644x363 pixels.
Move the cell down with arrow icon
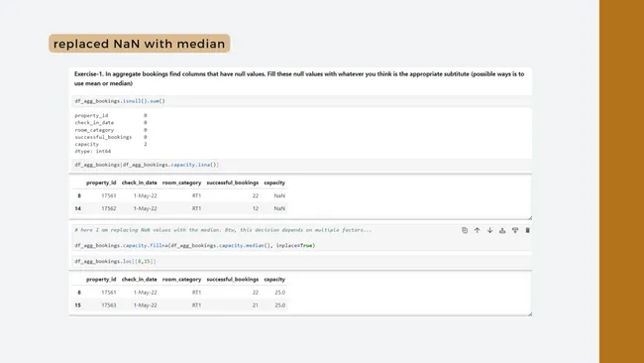(x=489, y=230)
